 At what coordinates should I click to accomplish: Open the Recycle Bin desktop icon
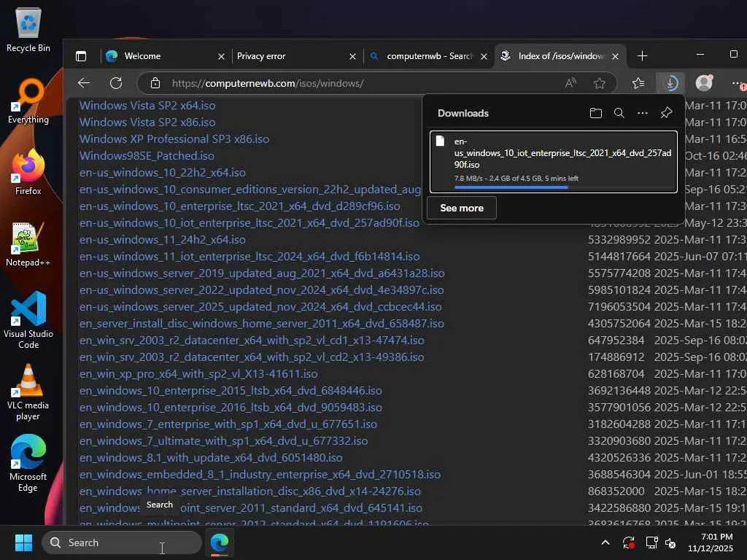click(28, 29)
